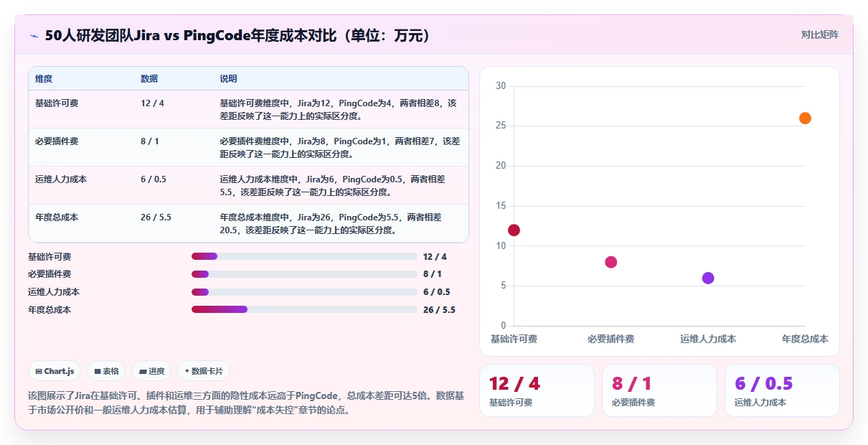Click 基础许可费 on the chart x-axis
This screenshot has width=868, height=445.
point(514,339)
